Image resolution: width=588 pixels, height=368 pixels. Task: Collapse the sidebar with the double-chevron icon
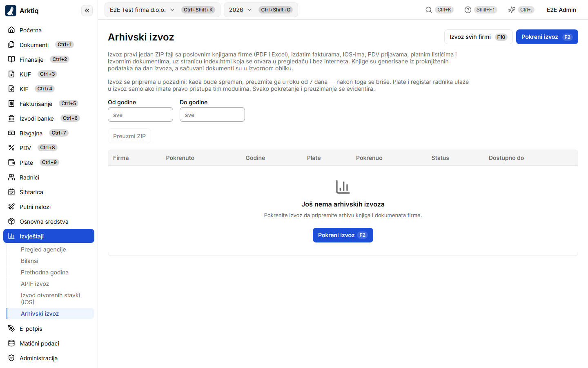click(87, 11)
